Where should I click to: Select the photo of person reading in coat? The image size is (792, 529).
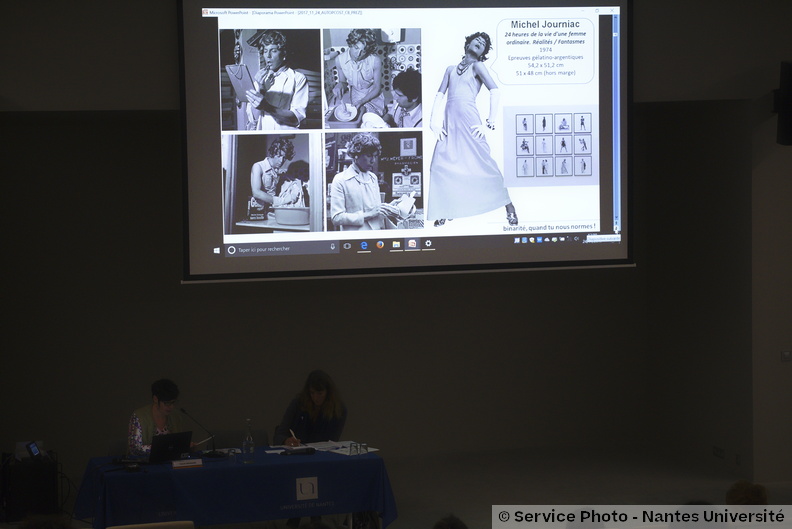[374, 181]
